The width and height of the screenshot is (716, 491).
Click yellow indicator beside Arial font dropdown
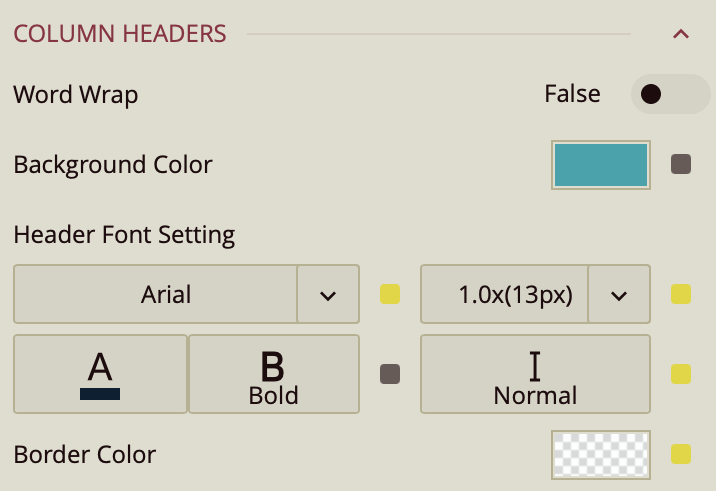(x=390, y=294)
